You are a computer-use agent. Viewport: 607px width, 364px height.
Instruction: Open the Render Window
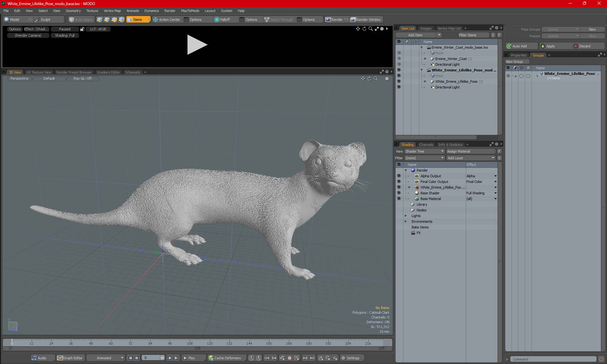pyautogui.click(x=366, y=20)
